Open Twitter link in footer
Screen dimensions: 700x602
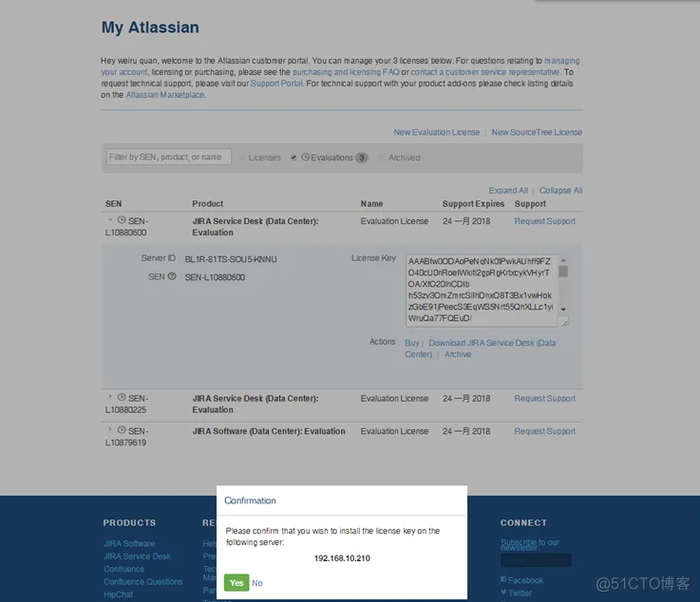[520, 593]
